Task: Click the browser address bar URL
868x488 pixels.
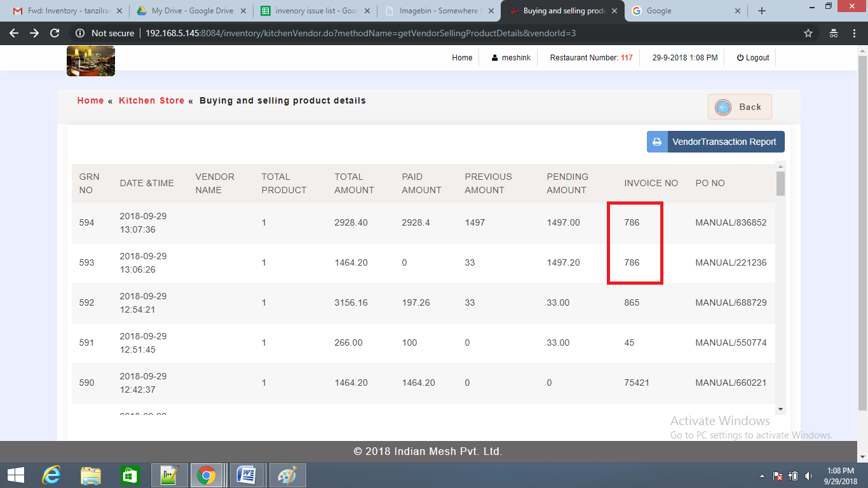Action: tap(360, 33)
